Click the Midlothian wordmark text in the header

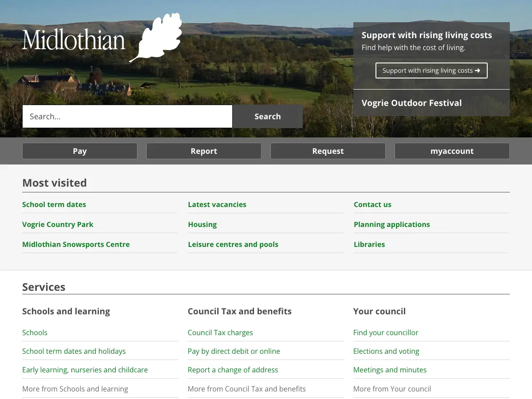pos(74,40)
